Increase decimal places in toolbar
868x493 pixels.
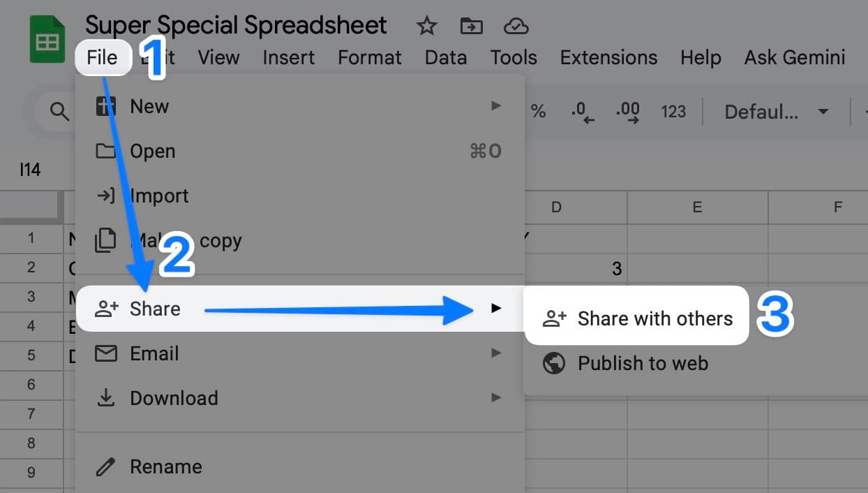coord(627,111)
